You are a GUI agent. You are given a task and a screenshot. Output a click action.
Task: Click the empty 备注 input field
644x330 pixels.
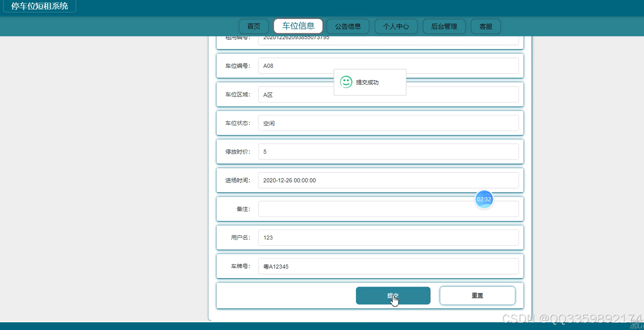click(388, 209)
